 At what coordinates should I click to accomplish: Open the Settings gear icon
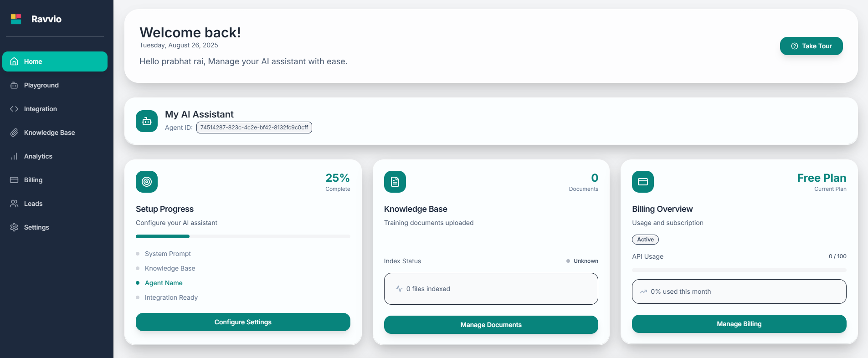[14, 227]
